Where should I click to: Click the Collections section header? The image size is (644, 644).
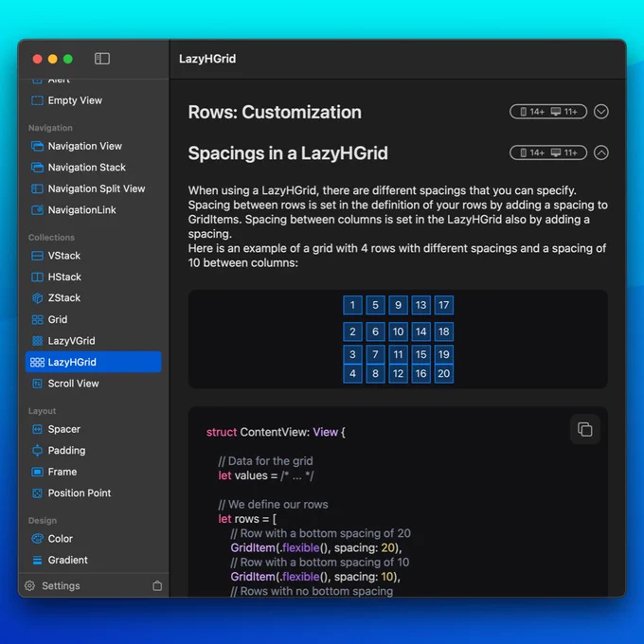coord(51,238)
